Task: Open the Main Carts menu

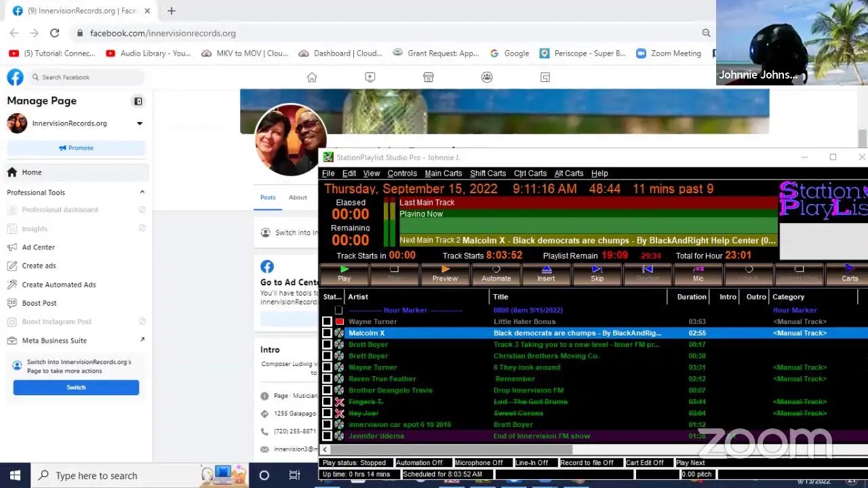Action: [443, 174]
